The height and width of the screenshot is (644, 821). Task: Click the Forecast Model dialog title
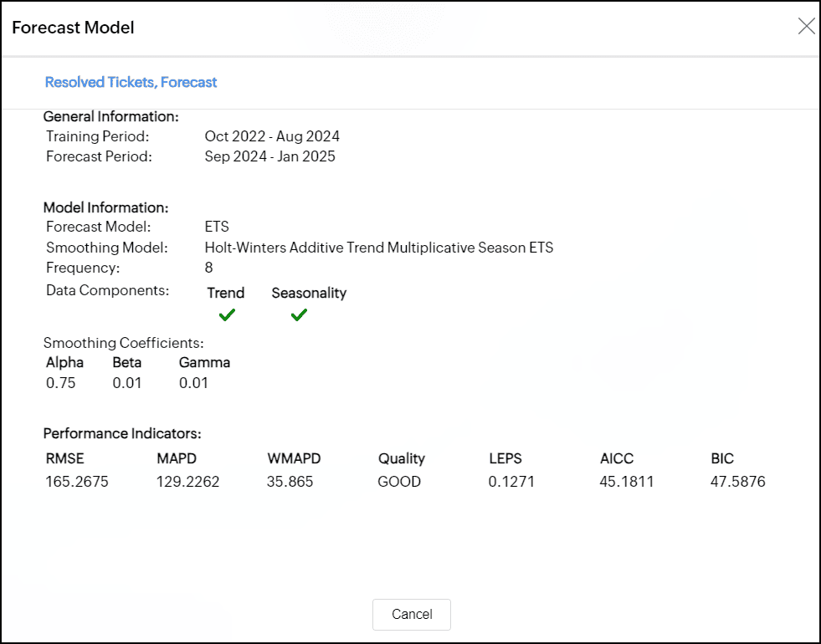tap(73, 28)
